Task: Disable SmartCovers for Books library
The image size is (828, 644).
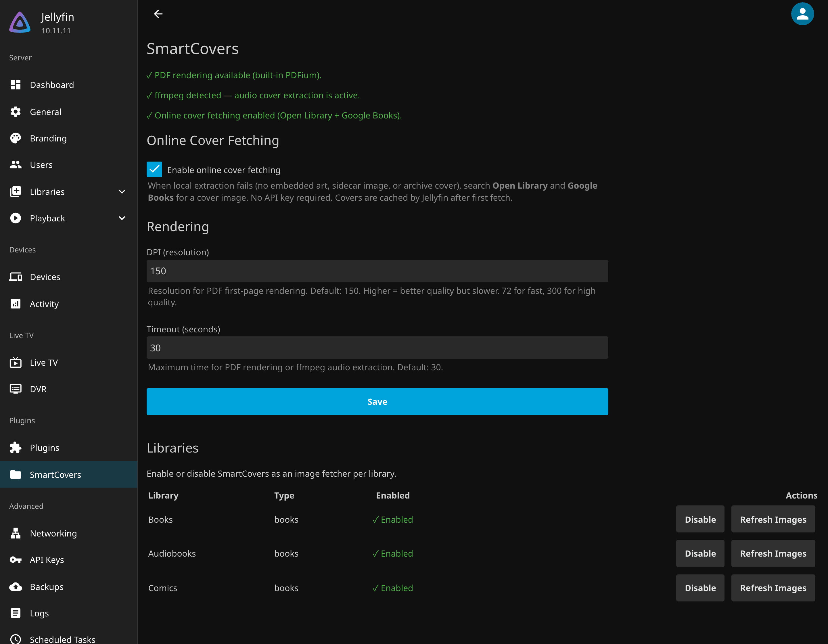Action: [700, 519]
